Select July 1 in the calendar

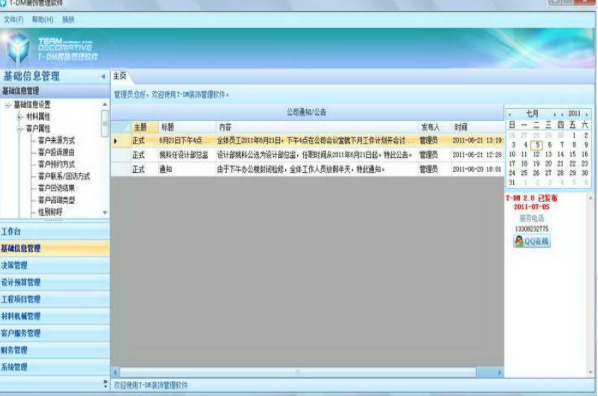click(x=574, y=135)
